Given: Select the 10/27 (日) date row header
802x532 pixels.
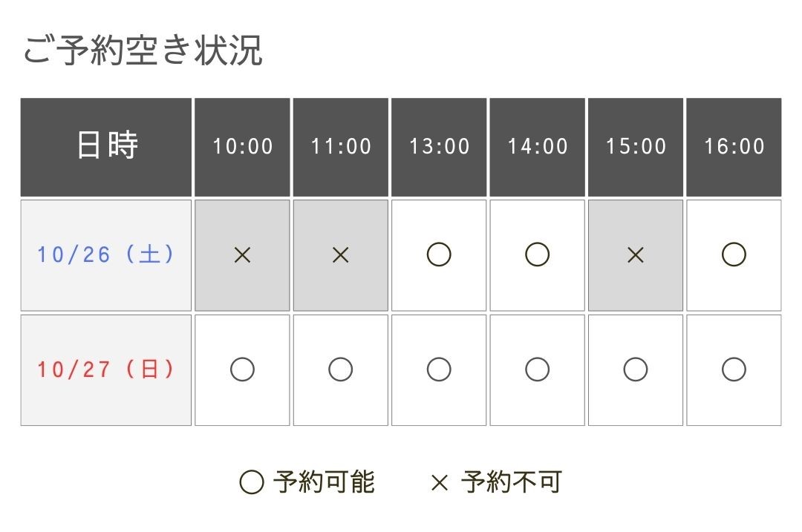Looking at the screenshot, I should (x=106, y=370).
